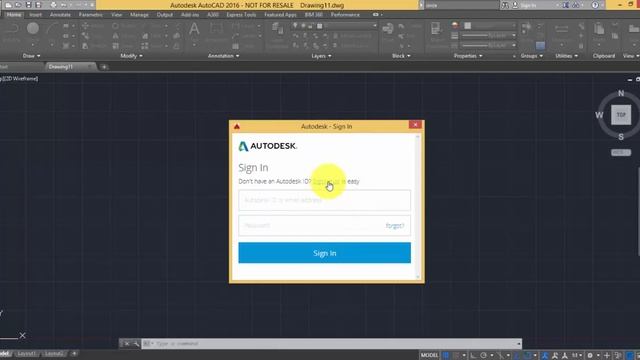640x360 pixels.
Task: Expand the Groups panel dropdown
Action: (531, 56)
